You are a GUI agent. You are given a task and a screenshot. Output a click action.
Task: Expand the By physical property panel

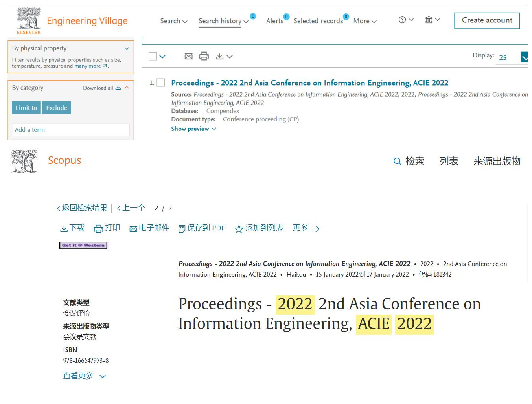(x=127, y=48)
